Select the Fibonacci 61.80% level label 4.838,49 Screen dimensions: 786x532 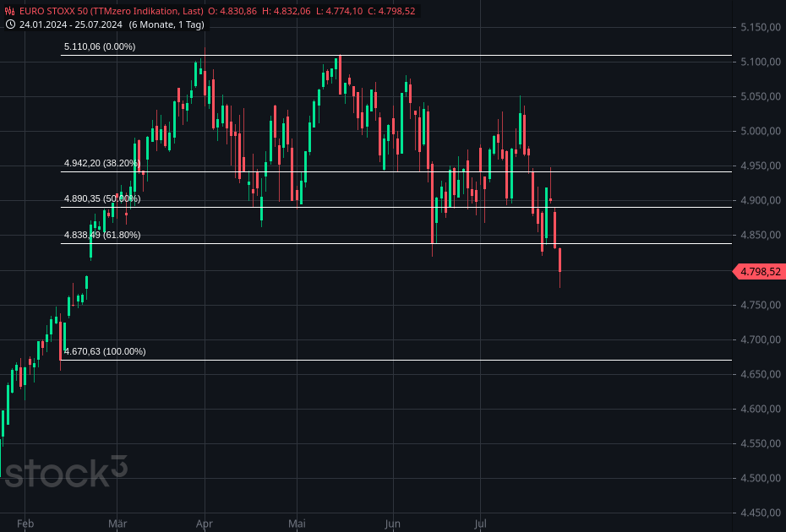pos(102,236)
